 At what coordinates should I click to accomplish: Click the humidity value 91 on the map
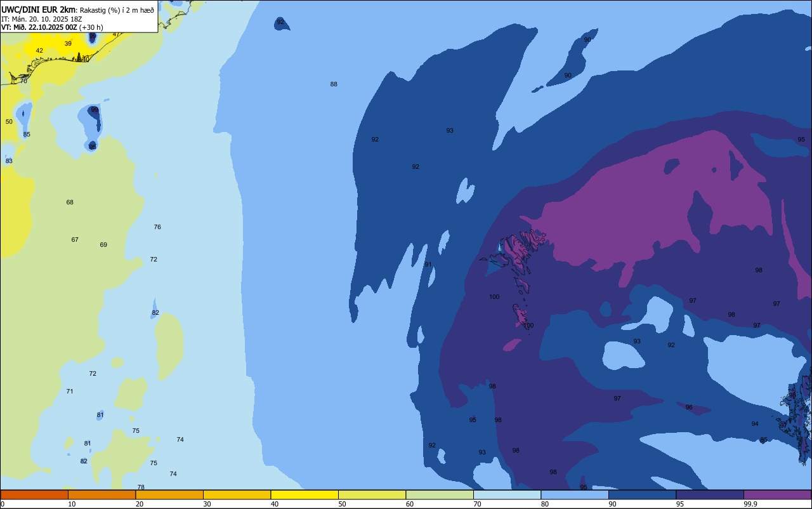(428, 265)
